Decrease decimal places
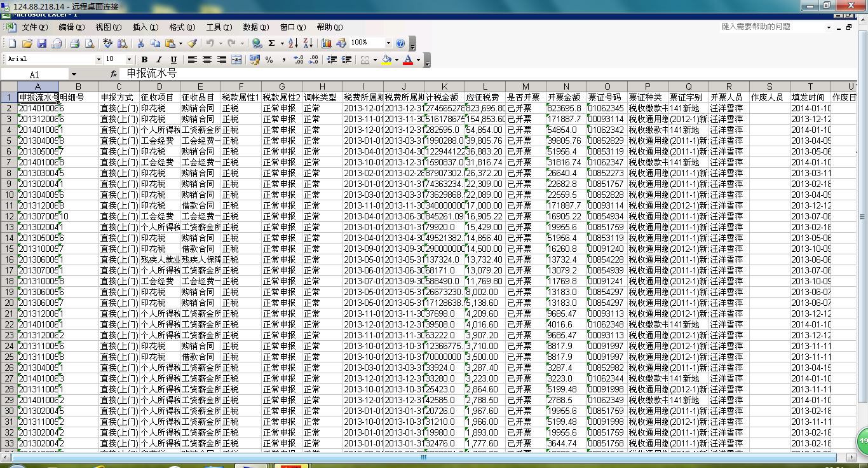This screenshot has height=468, width=868. 313,60
